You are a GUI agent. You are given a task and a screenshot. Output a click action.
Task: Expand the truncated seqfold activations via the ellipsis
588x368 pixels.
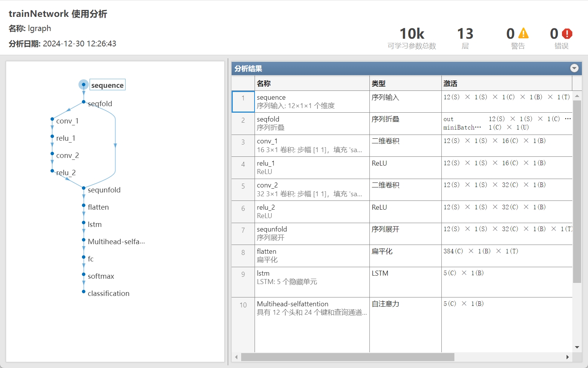(568, 119)
